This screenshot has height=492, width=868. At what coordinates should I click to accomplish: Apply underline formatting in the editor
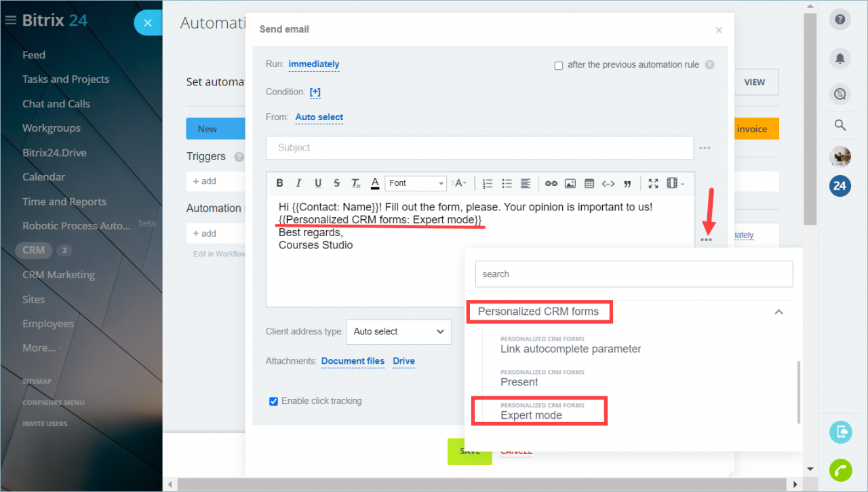tap(318, 183)
